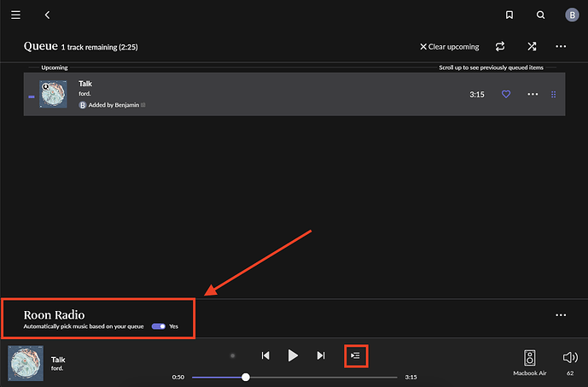Open the profile avatar labeled B
Screen dimensions: 588x387
click(572, 15)
